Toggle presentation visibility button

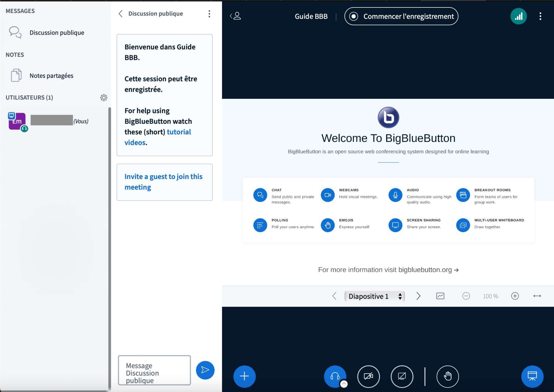coord(532,376)
